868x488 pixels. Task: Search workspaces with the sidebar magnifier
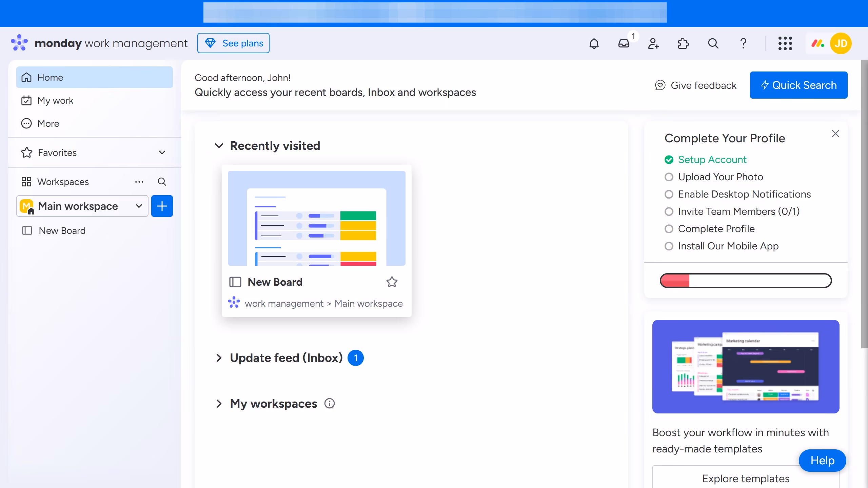162,182
